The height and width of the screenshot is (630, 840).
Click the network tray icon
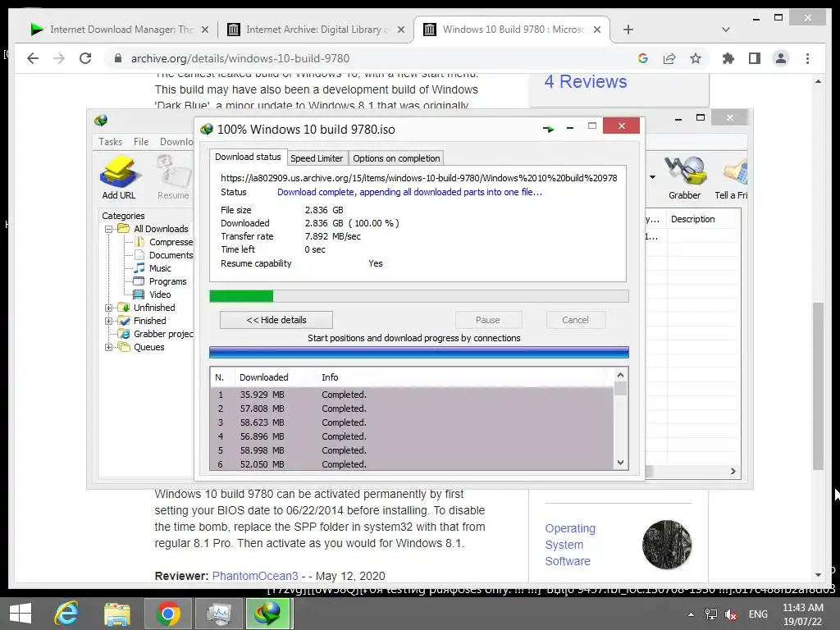(x=711, y=614)
